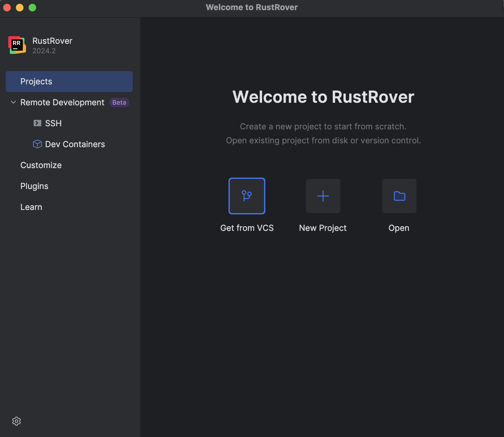Maximize the window using the green button

point(32,8)
